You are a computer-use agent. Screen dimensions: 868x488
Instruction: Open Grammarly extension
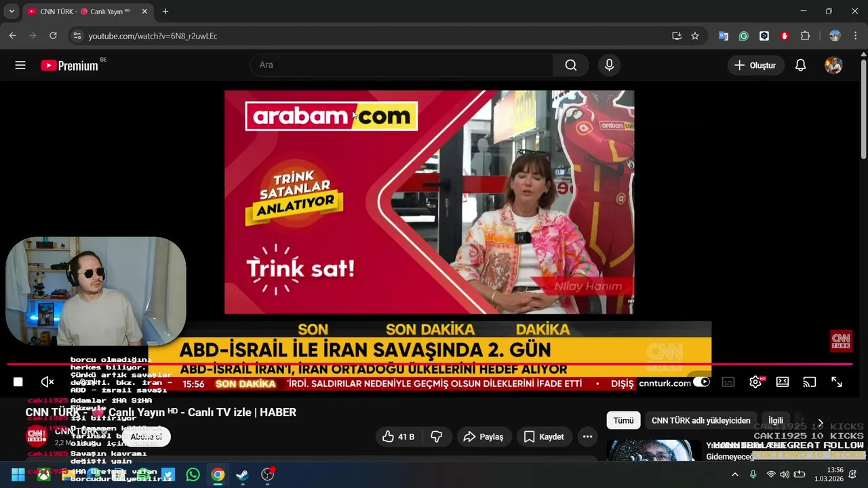coord(744,36)
